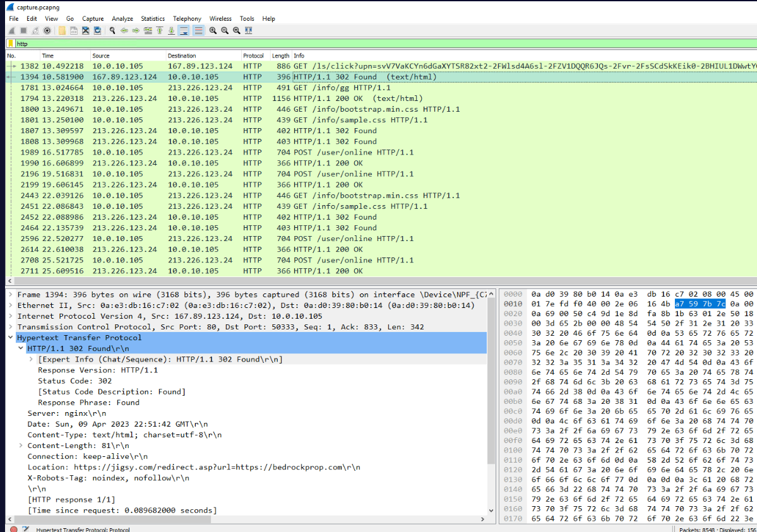Viewport: 757px width, 532px height.
Task: Sort by the Source column header
Action: (x=128, y=56)
